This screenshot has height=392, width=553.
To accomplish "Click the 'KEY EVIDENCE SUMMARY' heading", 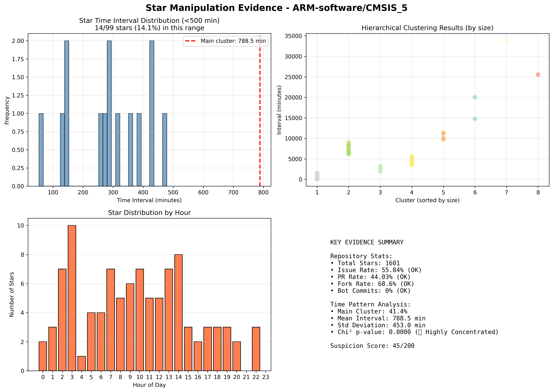I will [x=367, y=242].
